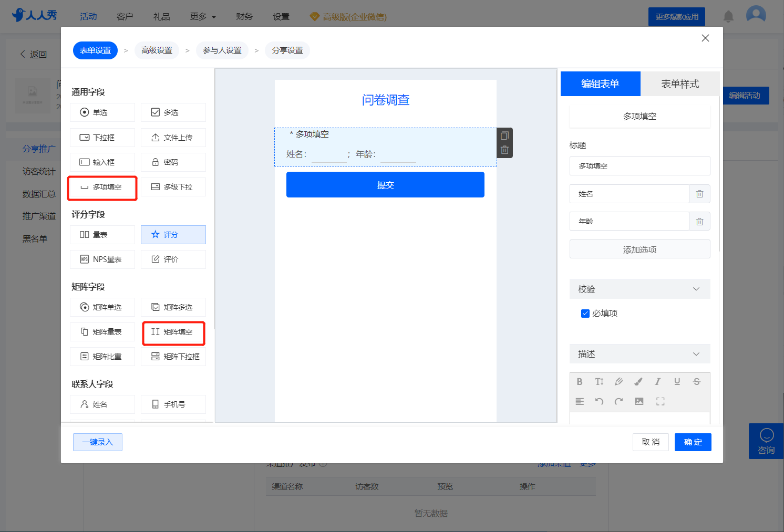Copy the selected 多项填空 question
The image size is (784, 532).
(504, 135)
